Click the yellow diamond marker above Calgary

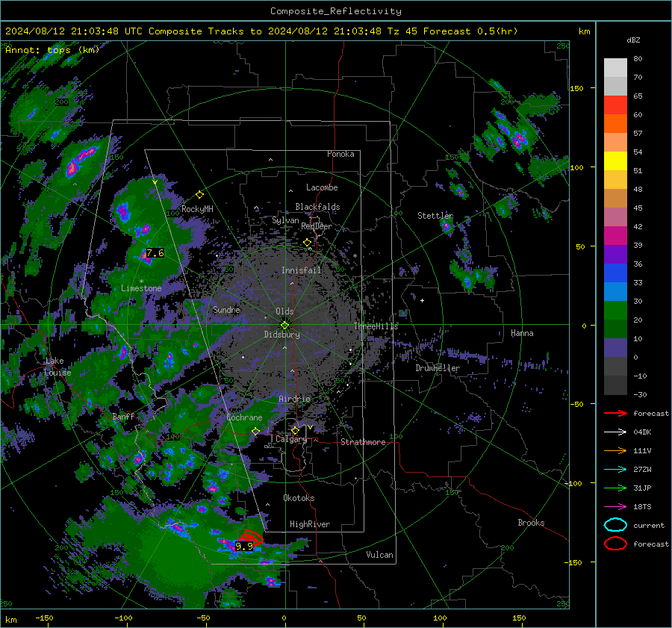(295, 430)
